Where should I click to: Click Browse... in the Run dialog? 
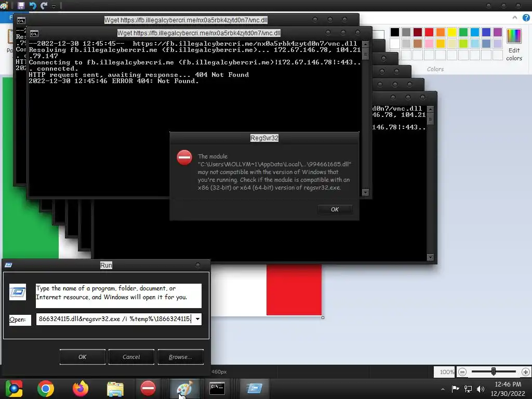click(180, 357)
